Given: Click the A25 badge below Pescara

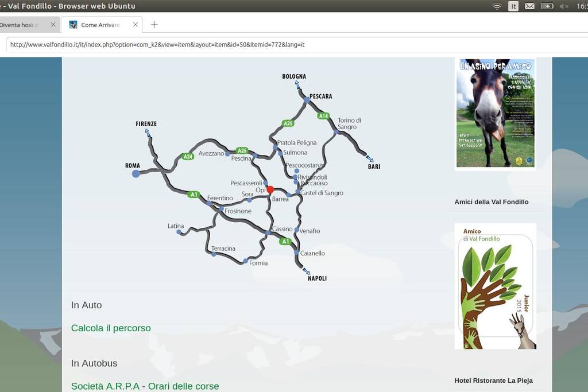Looking at the screenshot, I should 288,123.
